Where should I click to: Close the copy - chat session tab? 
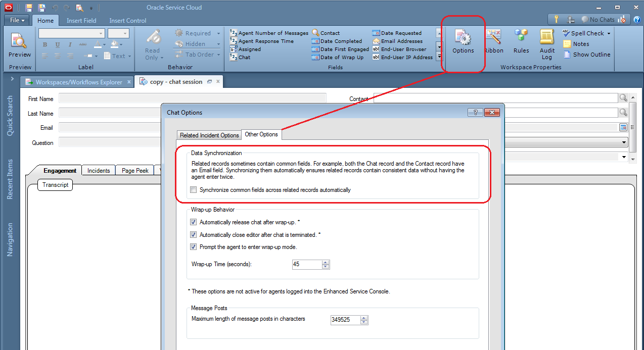218,81
